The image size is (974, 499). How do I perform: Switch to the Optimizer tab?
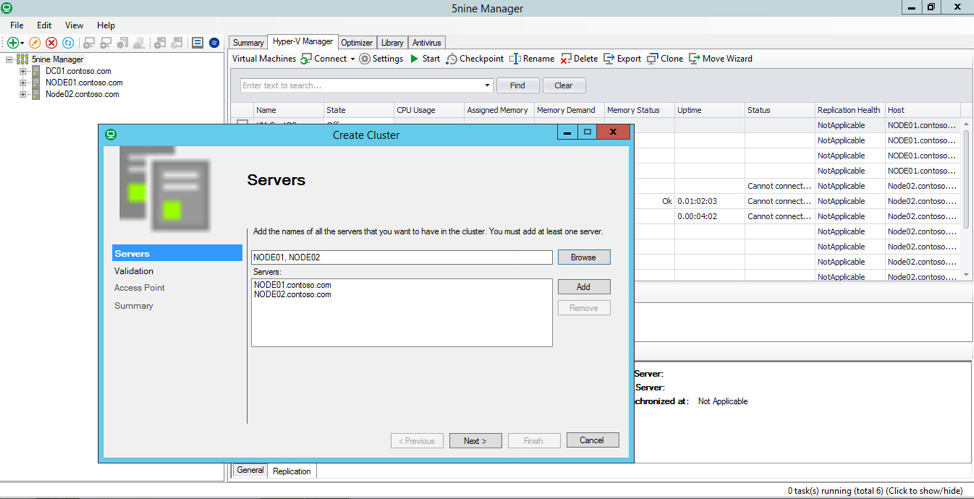pyautogui.click(x=357, y=43)
